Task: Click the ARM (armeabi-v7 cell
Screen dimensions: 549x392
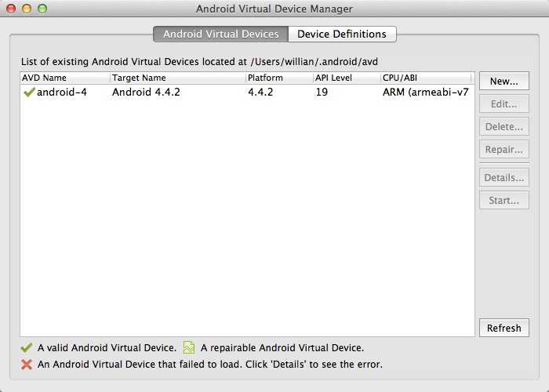Action: tap(425, 92)
